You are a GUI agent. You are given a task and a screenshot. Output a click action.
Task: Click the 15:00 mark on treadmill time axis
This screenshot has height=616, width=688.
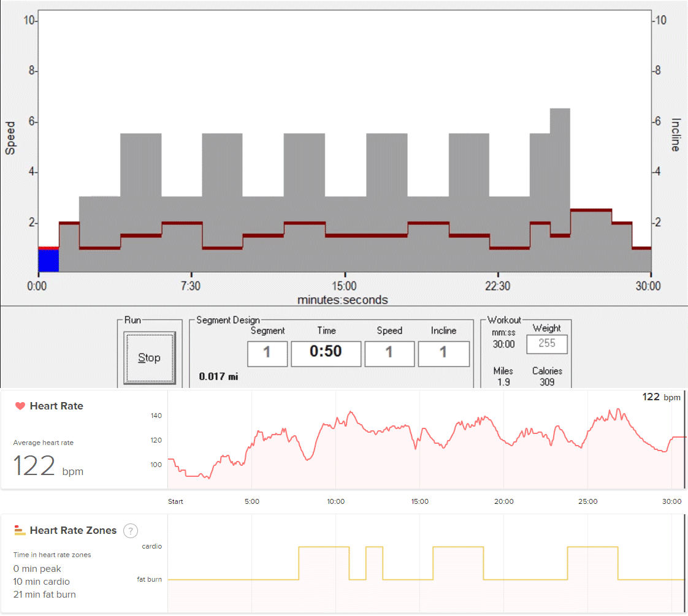pos(345,286)
